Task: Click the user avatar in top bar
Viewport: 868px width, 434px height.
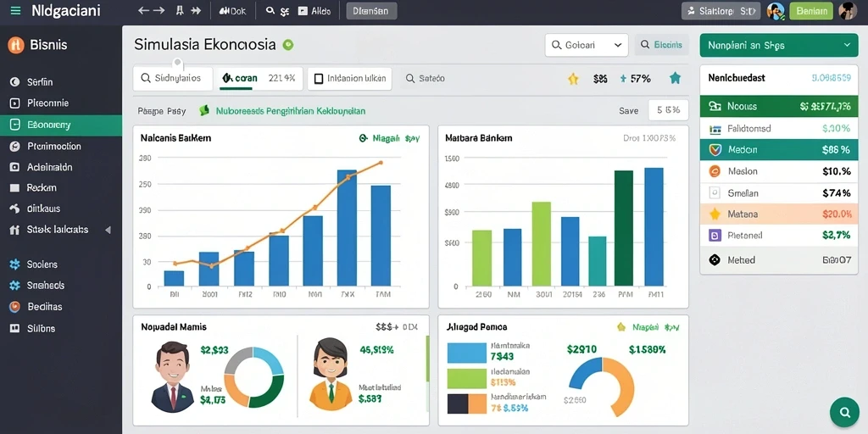Action: pyautogui.click(x=847, y=10)
